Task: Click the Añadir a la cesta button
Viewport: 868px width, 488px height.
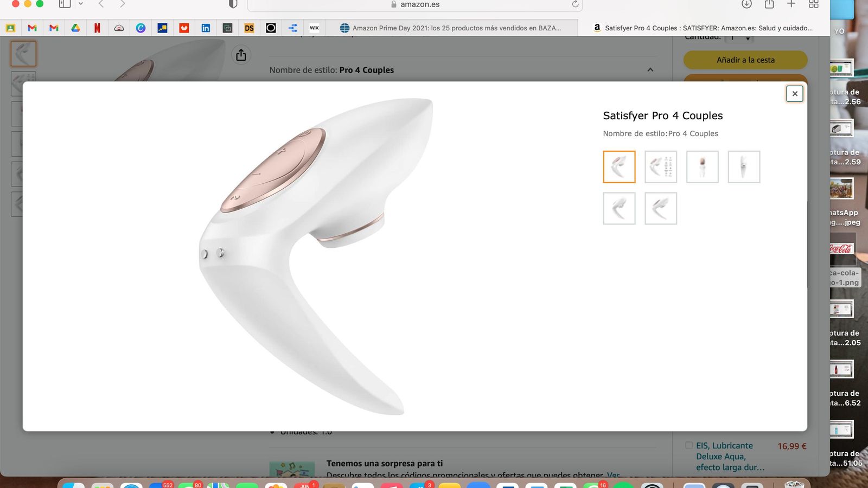Action: pyautogui.click(x=745, y=60)
